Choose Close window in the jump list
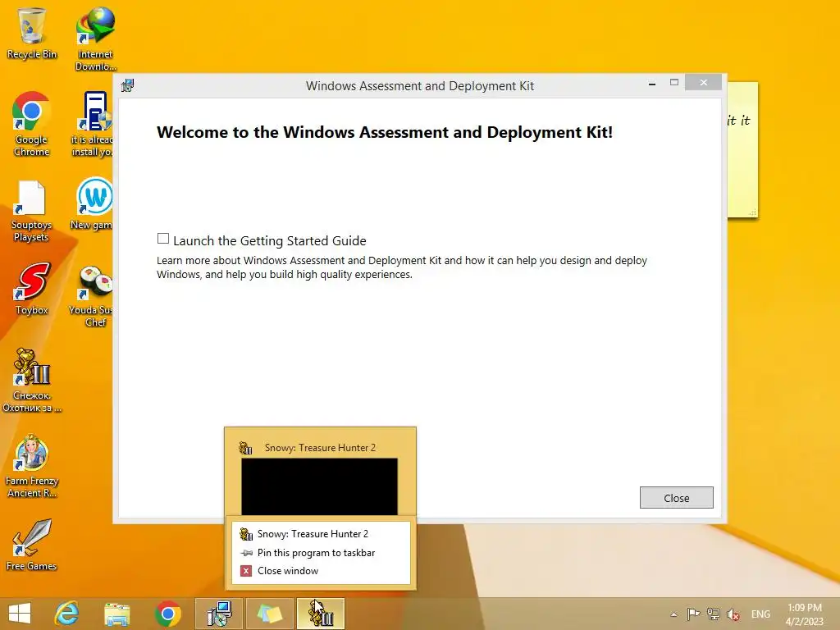This screenshot has width=840, height=630. point(321,571)
